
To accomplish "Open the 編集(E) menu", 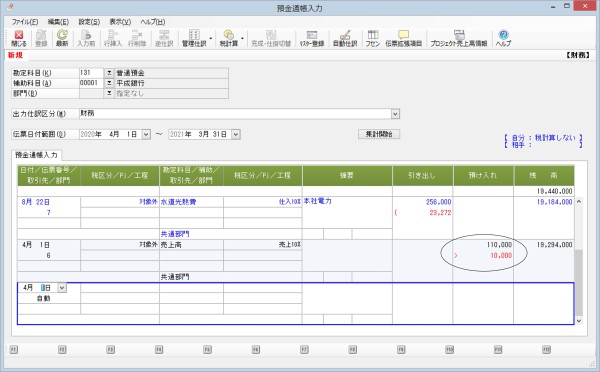I will (59, 22).
